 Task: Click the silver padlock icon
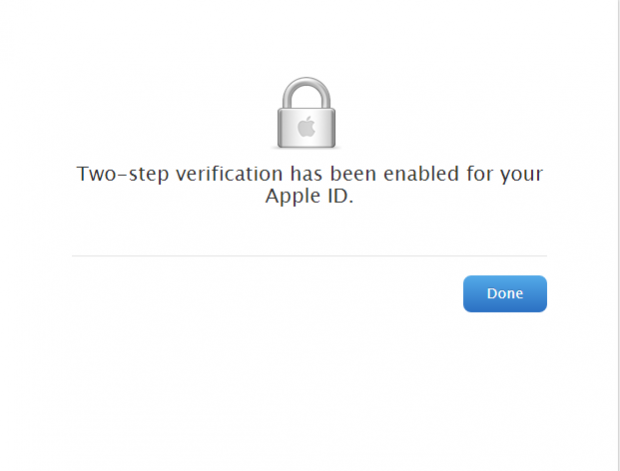pyautogui.click(x=306, y=113)
